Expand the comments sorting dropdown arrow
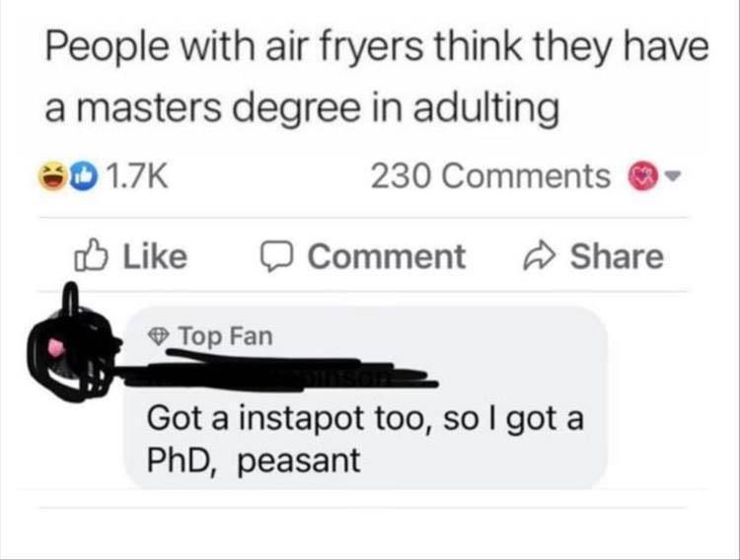The height and width of the screenshot is (560, 740). click(x=673, y=177)
